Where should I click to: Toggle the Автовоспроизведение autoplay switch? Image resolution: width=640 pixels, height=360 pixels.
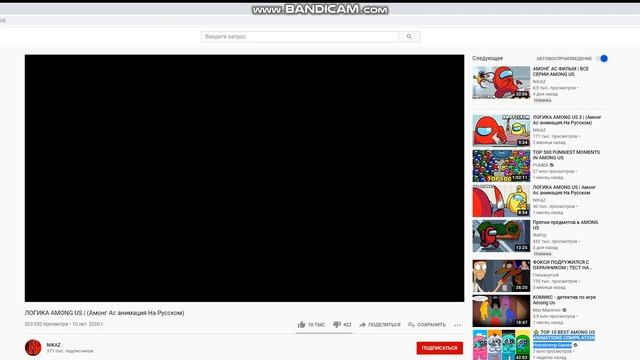pos(602,58)
